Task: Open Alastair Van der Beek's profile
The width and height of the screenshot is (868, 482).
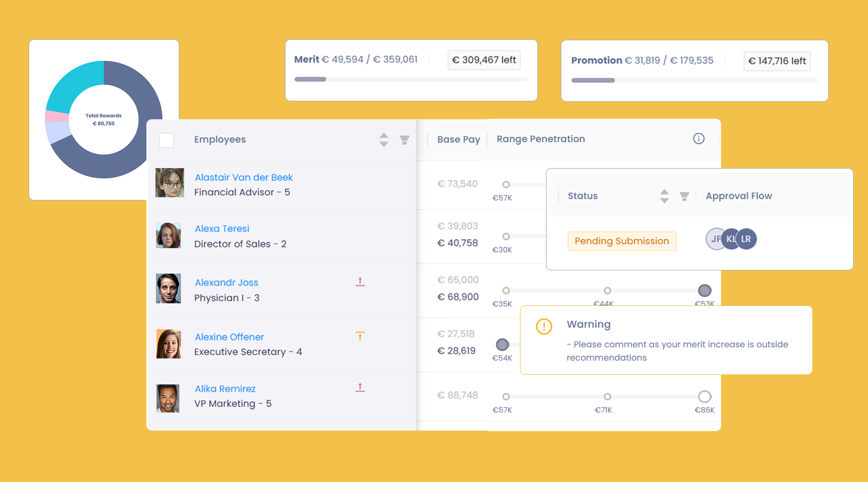Action: tap(244, 177)
